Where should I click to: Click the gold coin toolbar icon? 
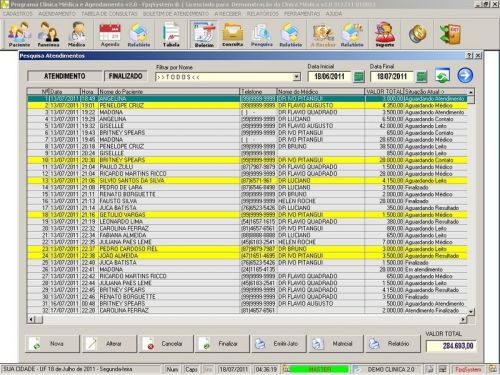pos(417,34)
